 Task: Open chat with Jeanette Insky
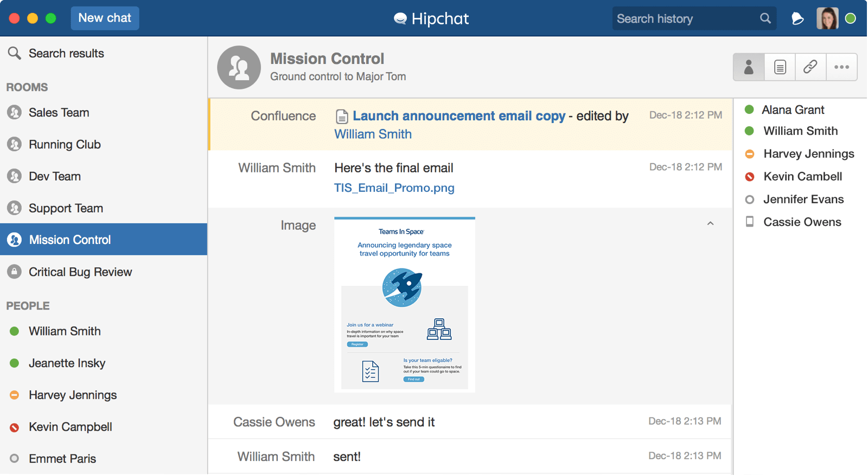104,363
